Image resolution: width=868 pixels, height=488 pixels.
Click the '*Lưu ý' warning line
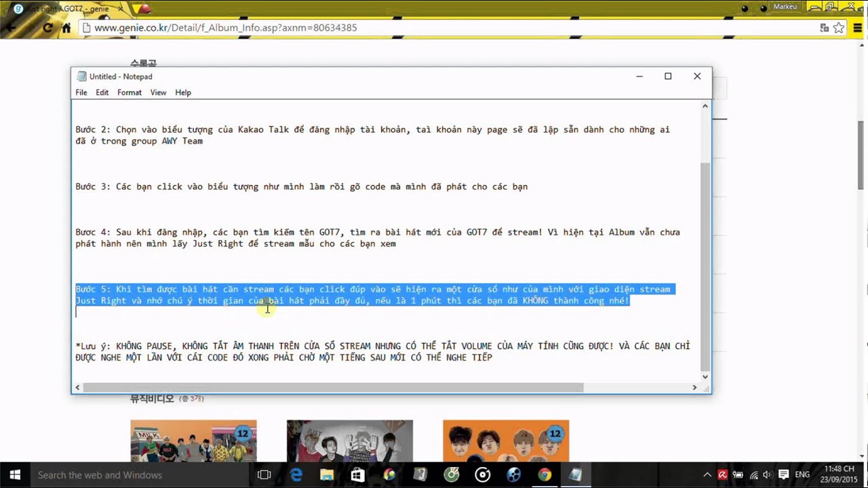[382, 352]
